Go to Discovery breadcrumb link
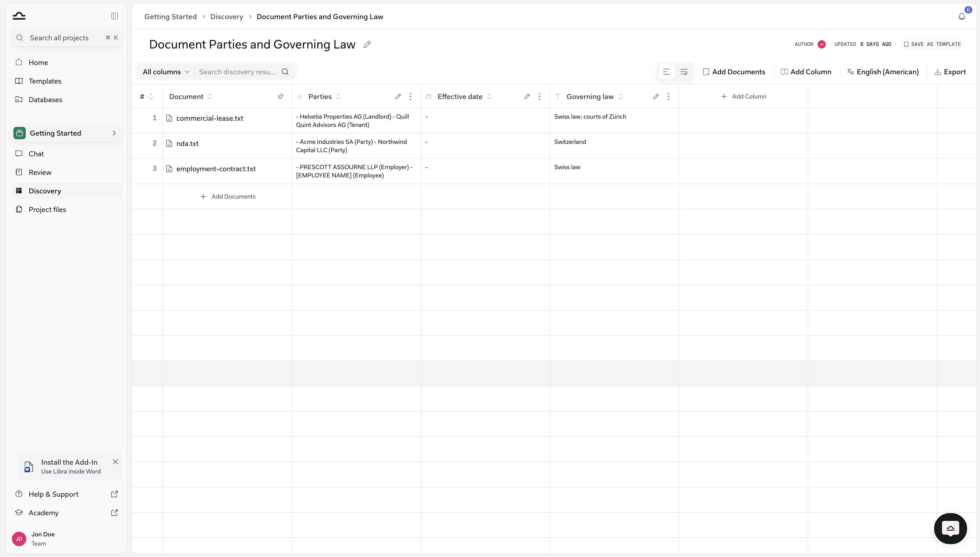This screenshot has width=980, height=557. coord(226,17)
